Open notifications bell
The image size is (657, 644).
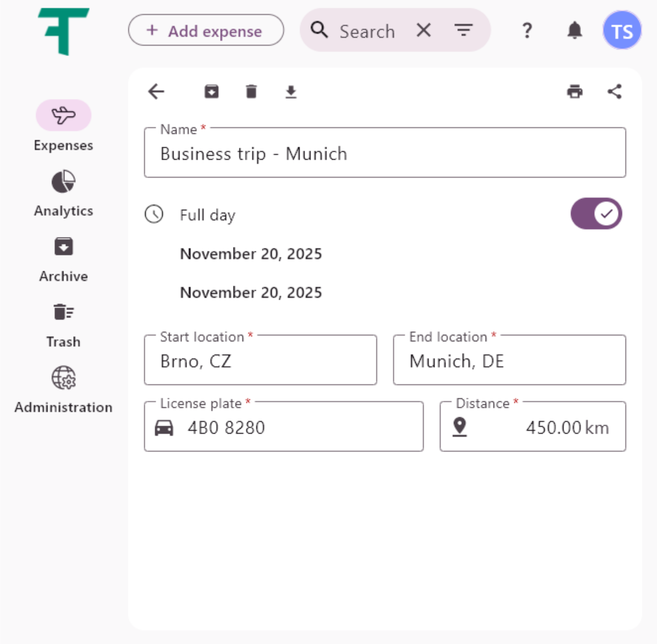point(575,30)
